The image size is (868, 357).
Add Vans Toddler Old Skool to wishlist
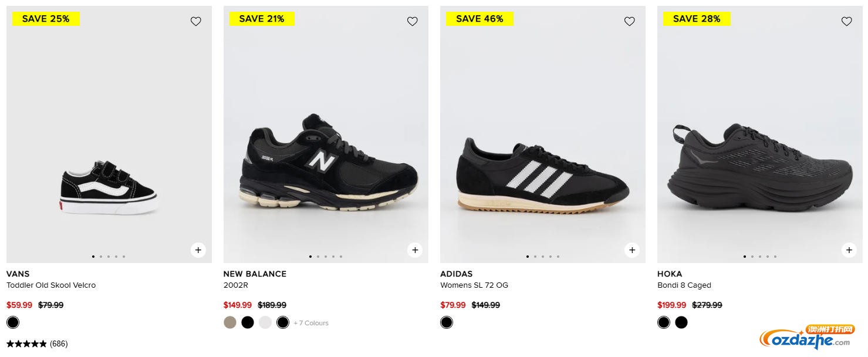(x=196, y=22)
